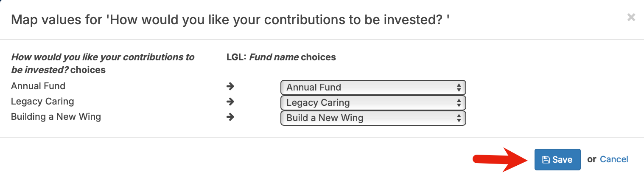
Task: Click the floppy disk icon on Save
Action: [546, 160]
